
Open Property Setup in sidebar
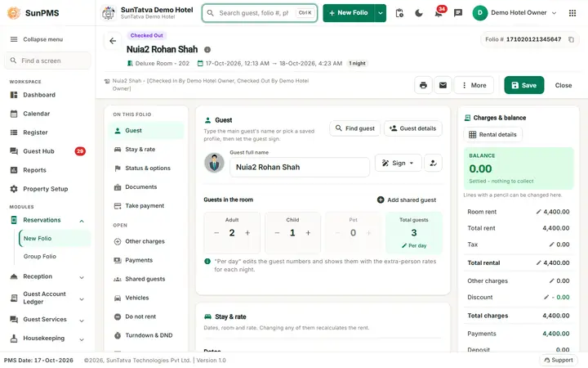[x=47, y=189]
